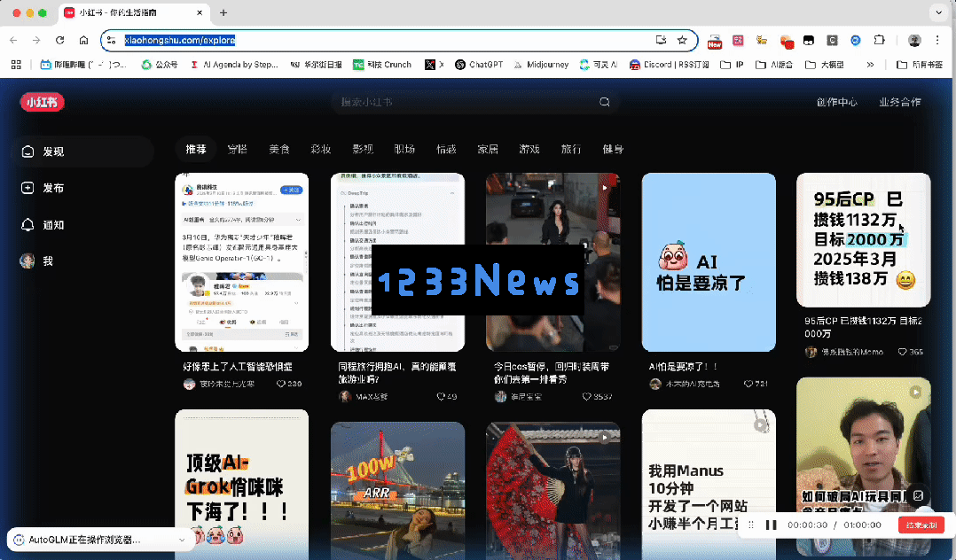Open the 公众号 bookmark
This screenshot has width=956, height=560.
point(159,65)
